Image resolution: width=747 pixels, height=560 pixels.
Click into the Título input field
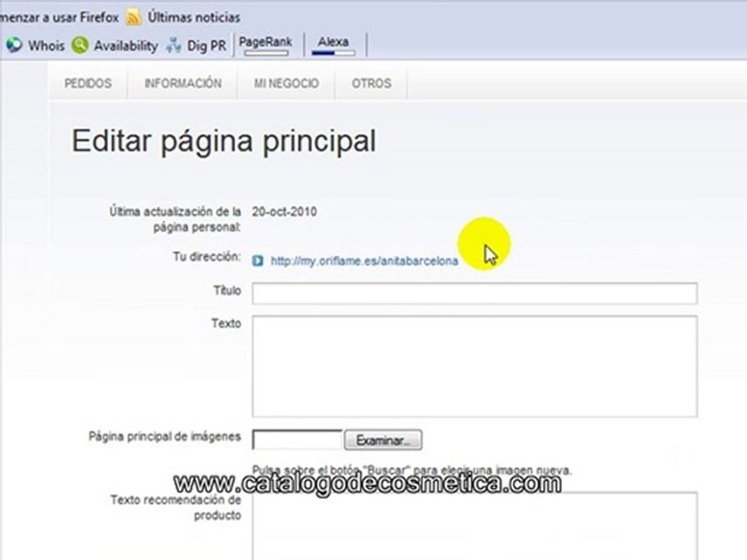475,293
